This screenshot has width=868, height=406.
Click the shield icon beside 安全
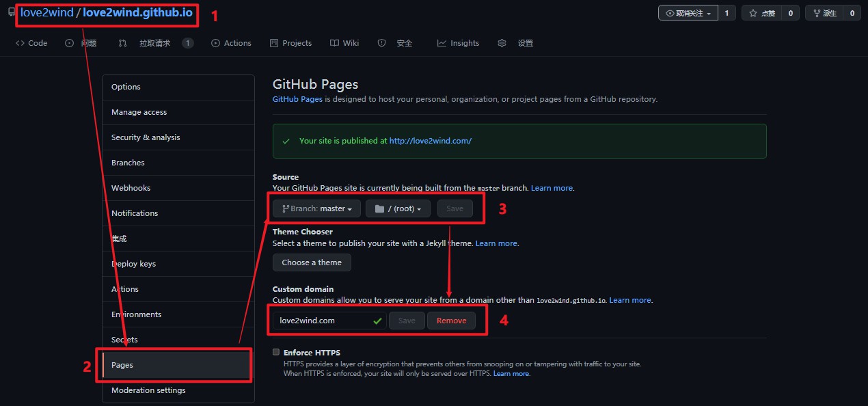tap(382, 43)
